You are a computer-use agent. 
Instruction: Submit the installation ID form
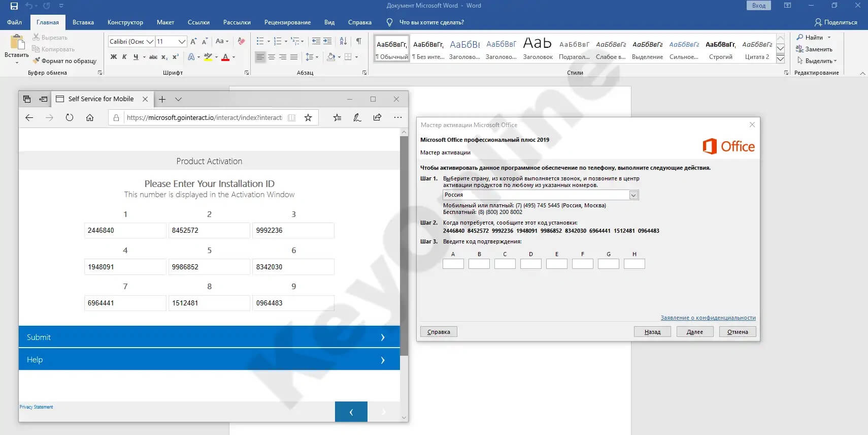click(209, 337)
